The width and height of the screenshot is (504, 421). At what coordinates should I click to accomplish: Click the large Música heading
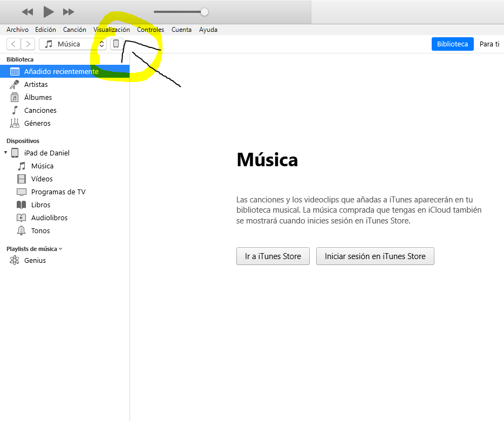coord(268,160)
